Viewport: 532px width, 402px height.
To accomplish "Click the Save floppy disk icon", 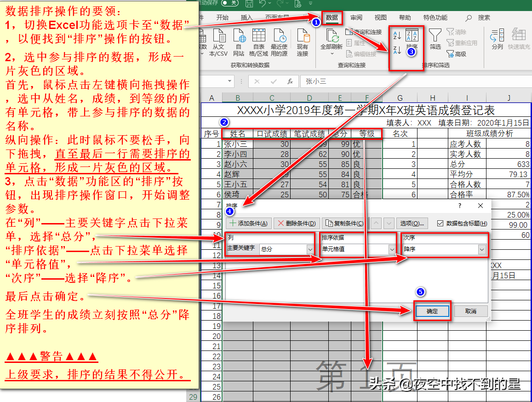I will (x=249, y=3).
